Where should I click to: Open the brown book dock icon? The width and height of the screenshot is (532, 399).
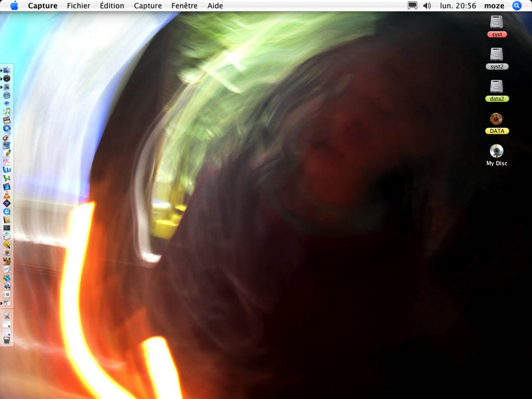click(7, 219)
